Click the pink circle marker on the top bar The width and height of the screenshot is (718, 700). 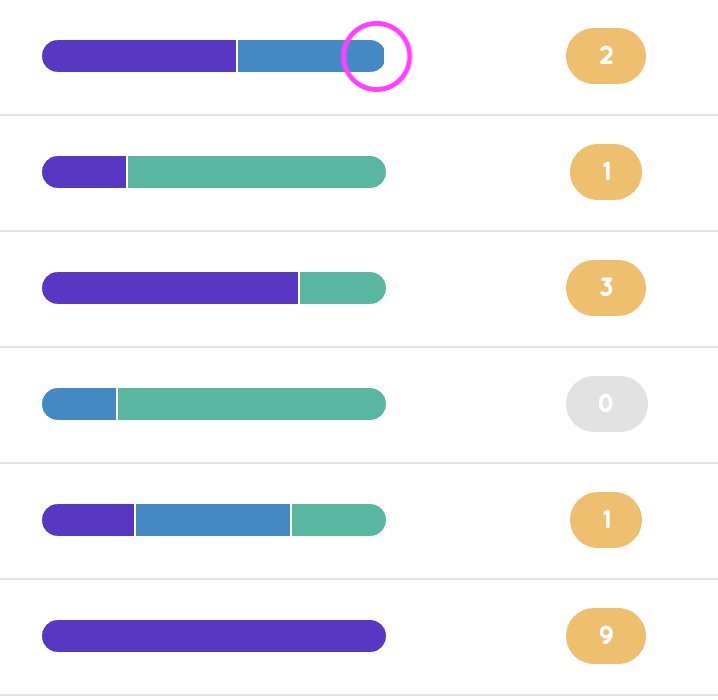point(376,56)
